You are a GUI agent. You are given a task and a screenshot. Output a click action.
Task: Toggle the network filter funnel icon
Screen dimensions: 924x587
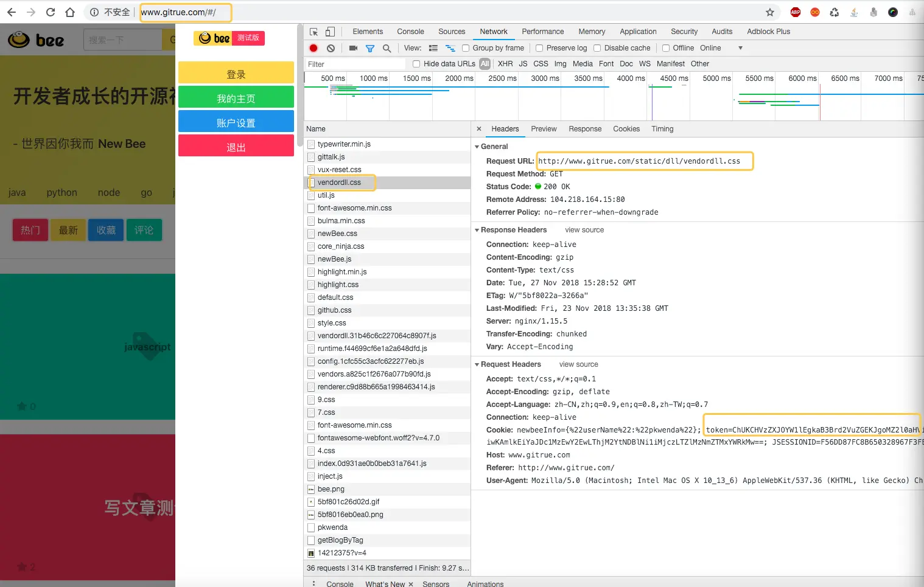[369, 48]
